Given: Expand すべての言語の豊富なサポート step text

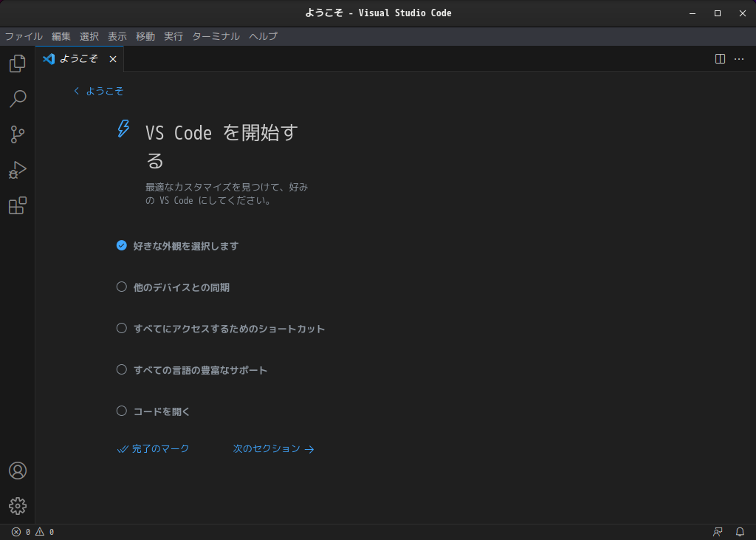Looking at the screenshot, I should coord(200,370).
